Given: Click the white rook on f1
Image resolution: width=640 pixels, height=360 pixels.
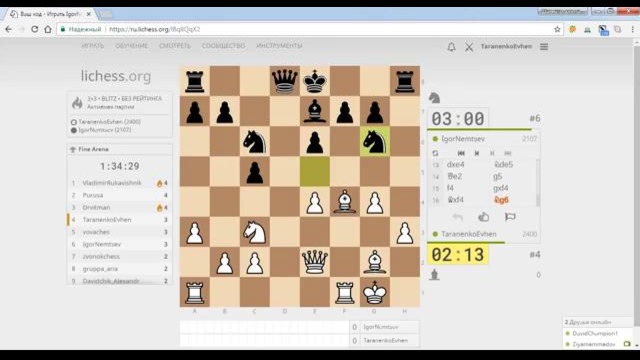Looking at the screenshot, I should (345, 292).
